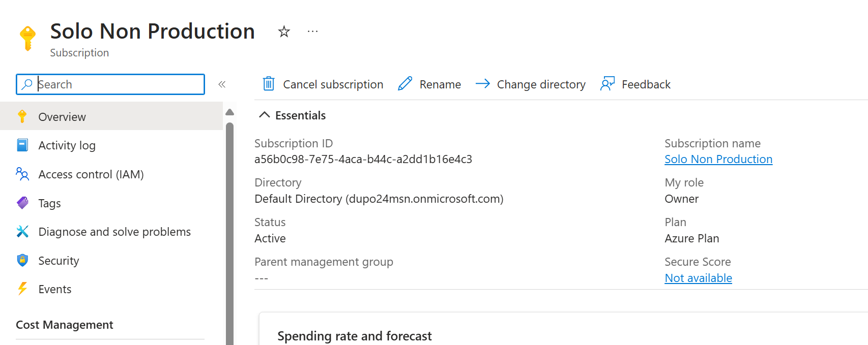Click the Change directory command
This screenshot has height=345, width=868.
530,84
